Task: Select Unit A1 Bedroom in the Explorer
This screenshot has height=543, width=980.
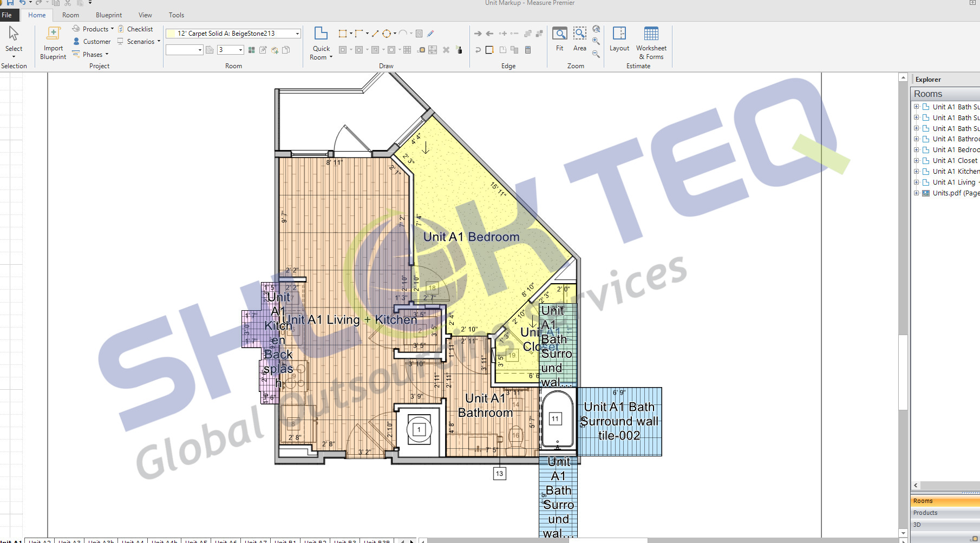Action: click(x=956, y=150)
